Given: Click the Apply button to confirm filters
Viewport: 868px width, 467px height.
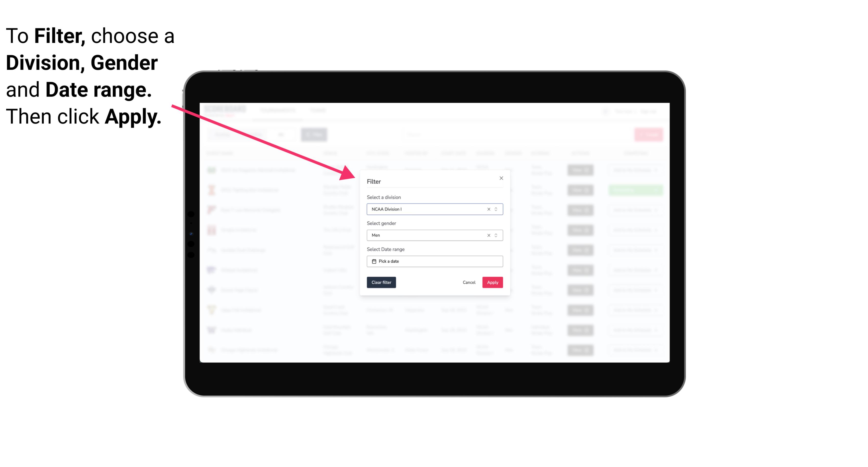Looking at the screenshot, I should coord(492,283).
